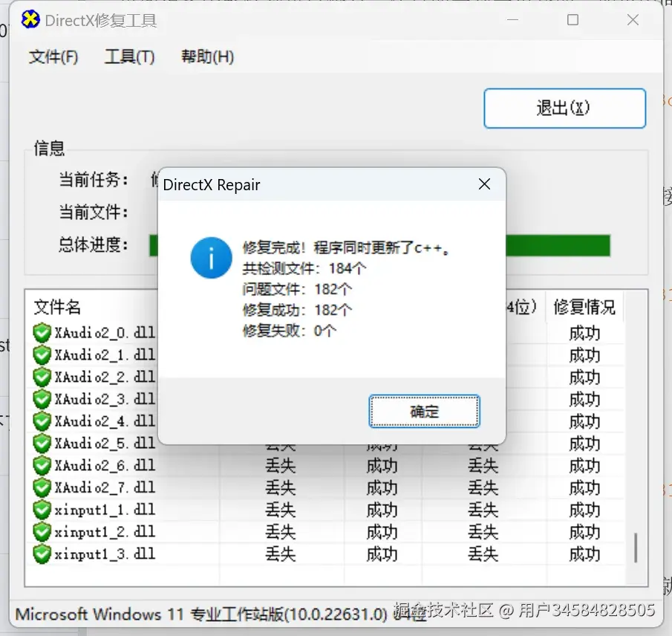The width and height of the screenshot is (672, 636).
Task: Click the 修复失败: 0个 line in dialog
Action: click(290, 331)
